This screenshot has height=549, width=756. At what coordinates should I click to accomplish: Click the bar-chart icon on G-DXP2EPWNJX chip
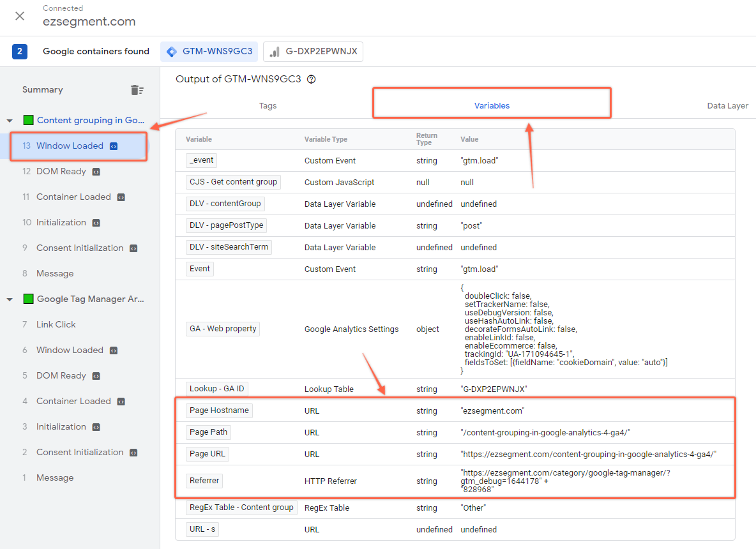[x=275, y=52]
